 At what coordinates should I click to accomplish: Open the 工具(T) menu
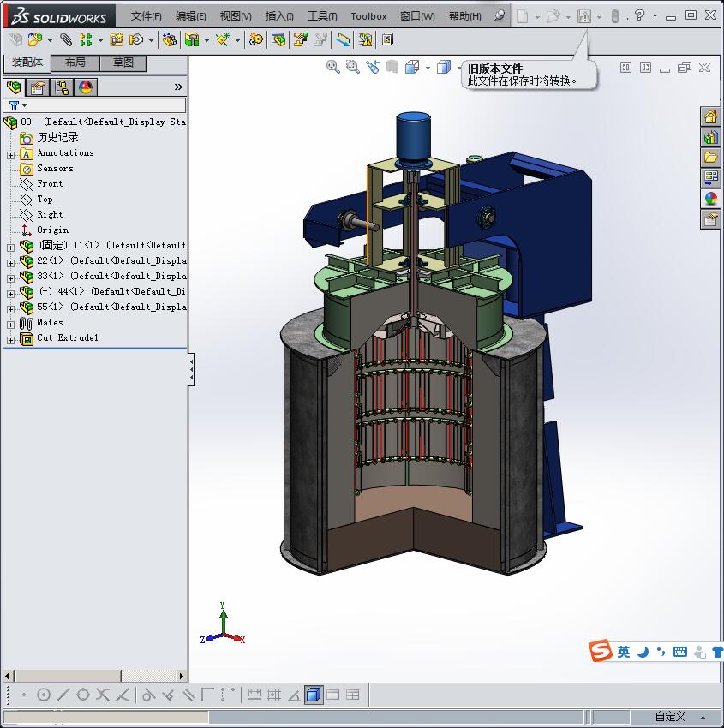pyautogui.click(x=322, y=16)
